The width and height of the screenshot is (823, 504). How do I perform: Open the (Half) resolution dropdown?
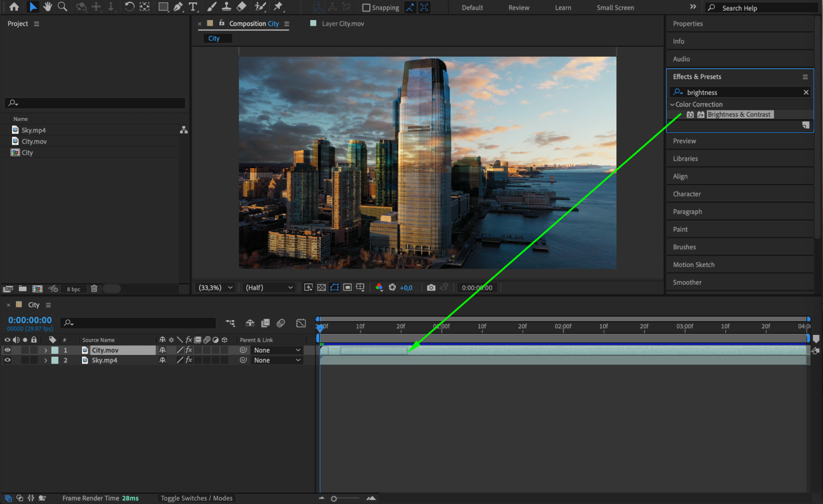click(x=269, y=288)
